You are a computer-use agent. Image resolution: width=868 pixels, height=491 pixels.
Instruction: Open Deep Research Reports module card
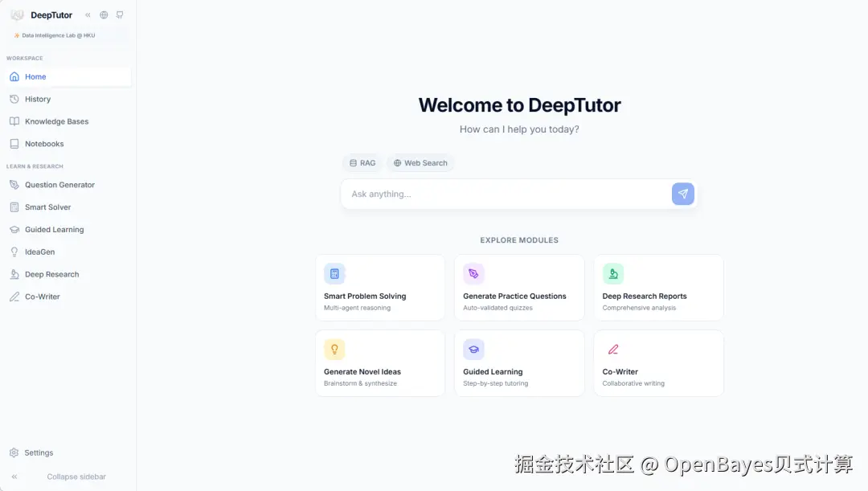click(659, 288)
